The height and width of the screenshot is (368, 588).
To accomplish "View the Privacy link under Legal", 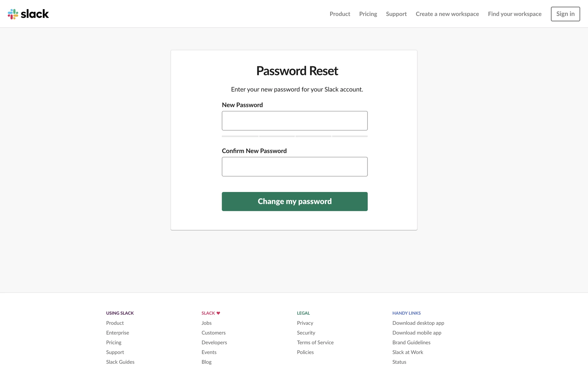I will (x=305, y=323).
